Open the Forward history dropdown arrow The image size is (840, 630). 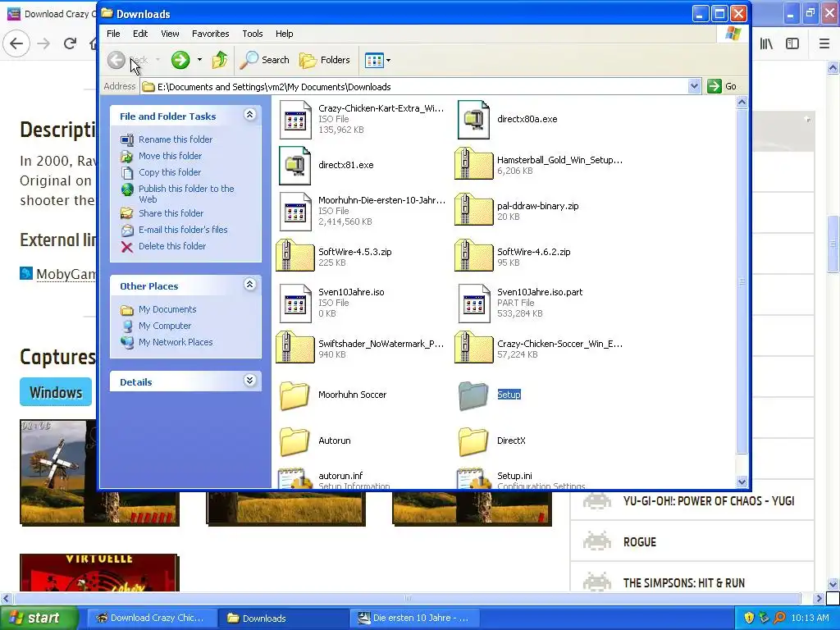click(199, 60)
